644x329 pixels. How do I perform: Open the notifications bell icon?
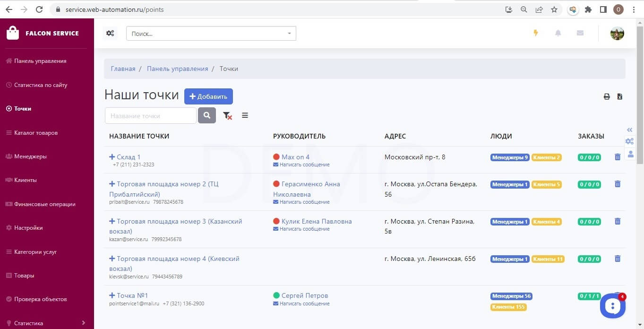coord(558,33)
